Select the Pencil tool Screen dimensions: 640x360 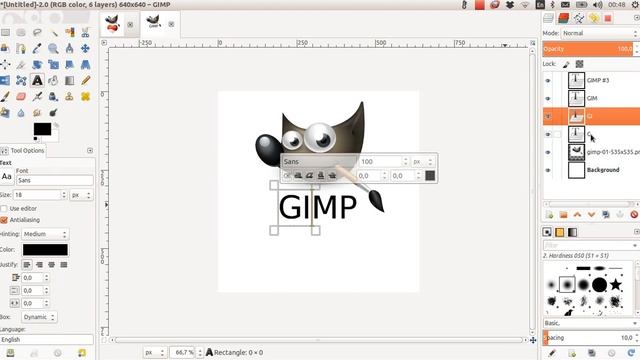[x=85, y=80]
